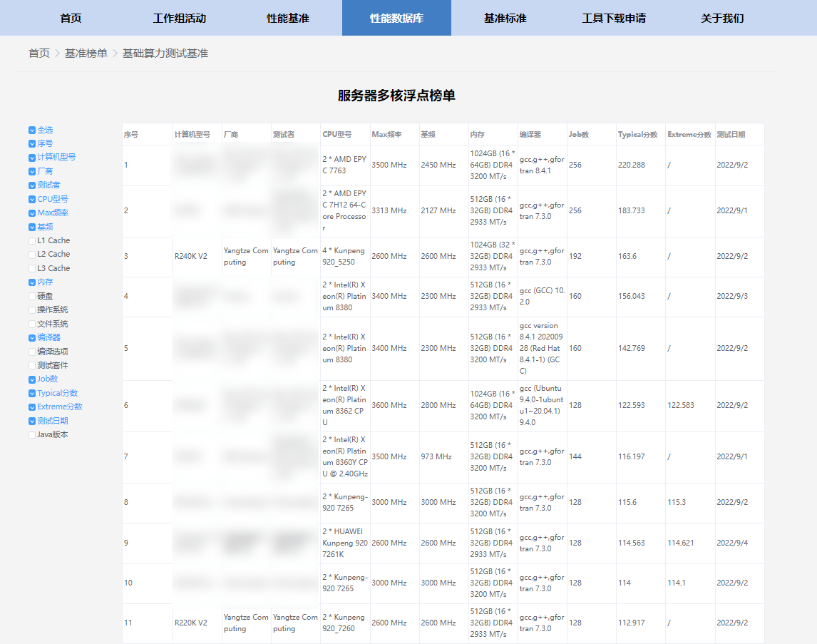The image size is (817, 644).
Task: Click the 基准榜单 breadcrumb link
Action: 86,53
